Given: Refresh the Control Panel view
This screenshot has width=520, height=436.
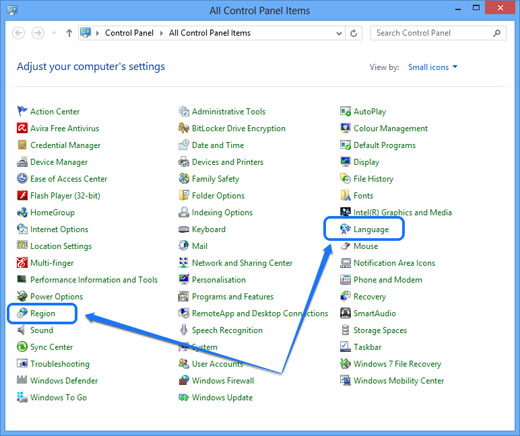Looking at the screenshot, I should pyautogui.click(x=354, y=33).
